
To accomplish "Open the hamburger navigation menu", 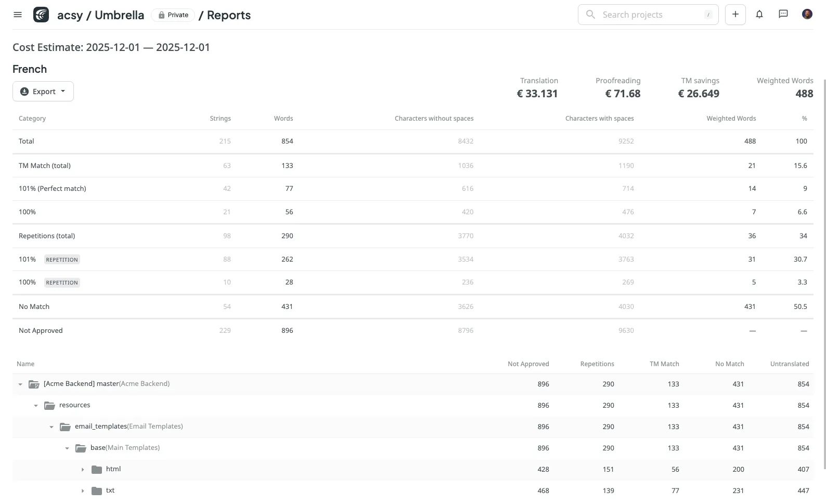I will coord(18,15).
